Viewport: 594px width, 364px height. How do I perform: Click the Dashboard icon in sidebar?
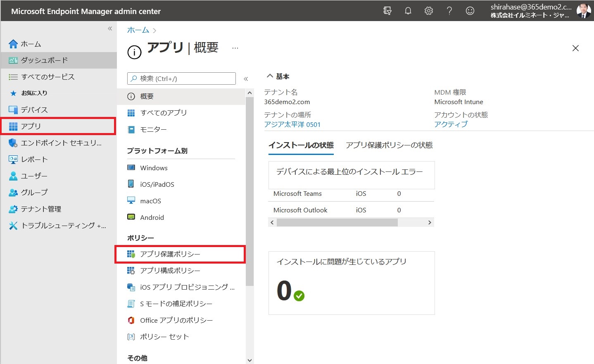pyautogui.click(x=13, y=60)
